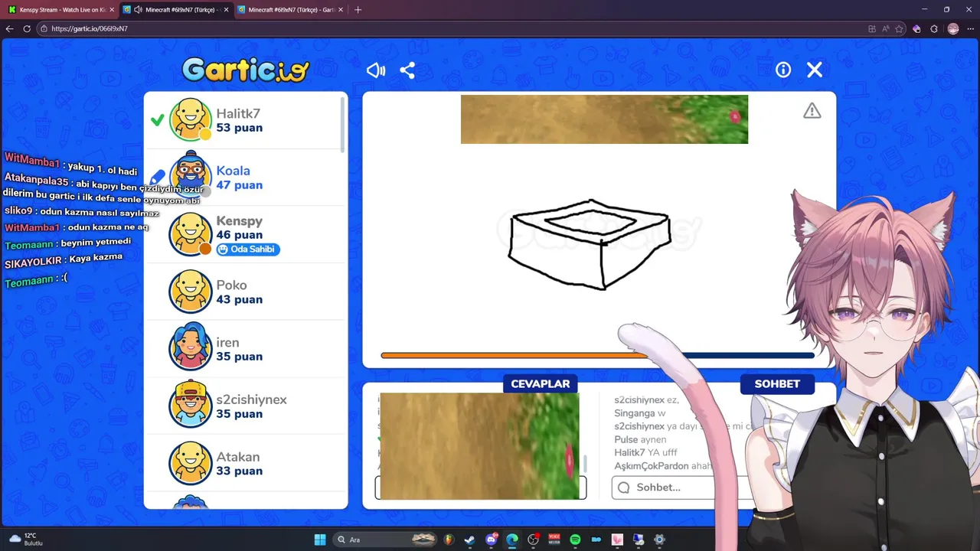The width and height of the screenshot is (980, 551).
Task: Open Voicemeeter from the taskbar
Action: [554, 540]
